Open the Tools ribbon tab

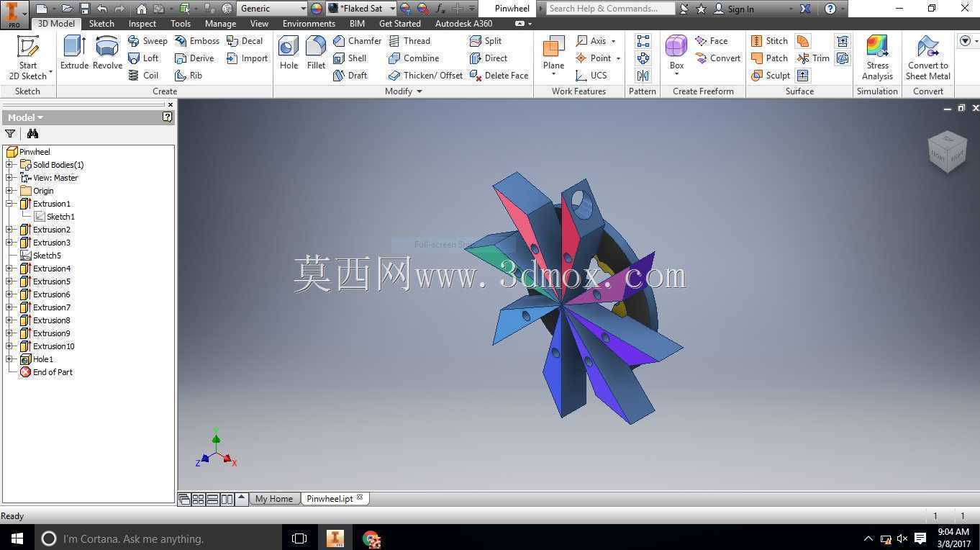tap(181, 24)
